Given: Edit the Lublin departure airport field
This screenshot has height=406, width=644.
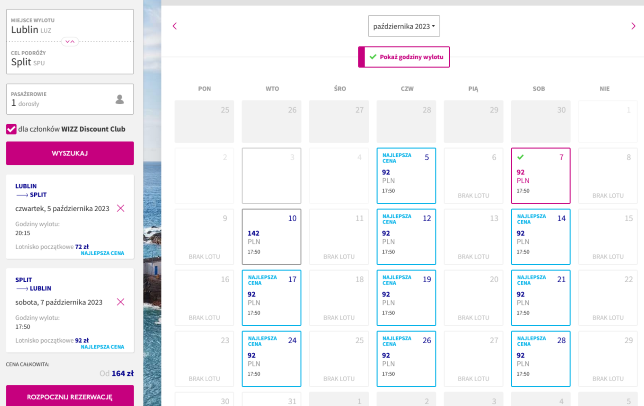Looking at the screenshot, I should pos(70,26).
